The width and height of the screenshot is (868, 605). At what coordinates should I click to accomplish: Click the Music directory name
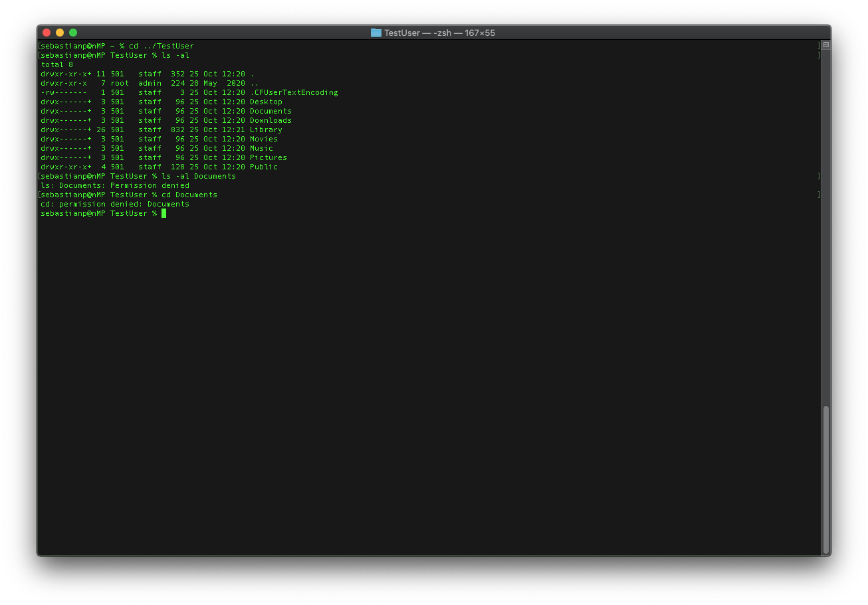(261, 148)
